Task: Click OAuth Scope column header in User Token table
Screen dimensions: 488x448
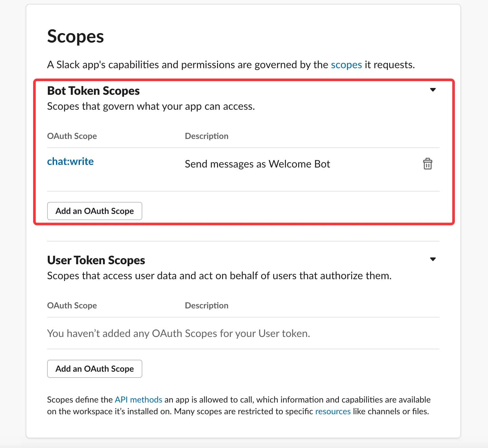Action: pos(72,305)
